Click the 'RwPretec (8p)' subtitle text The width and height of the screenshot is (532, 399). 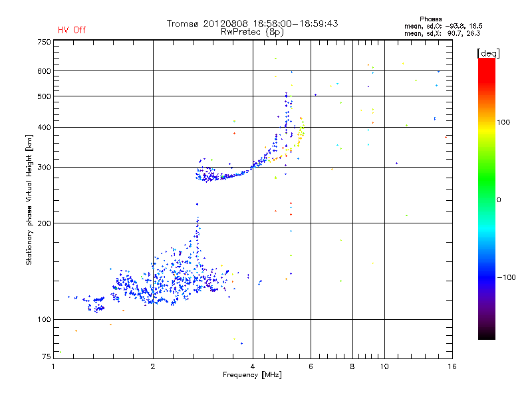click(x=252, y=32)
